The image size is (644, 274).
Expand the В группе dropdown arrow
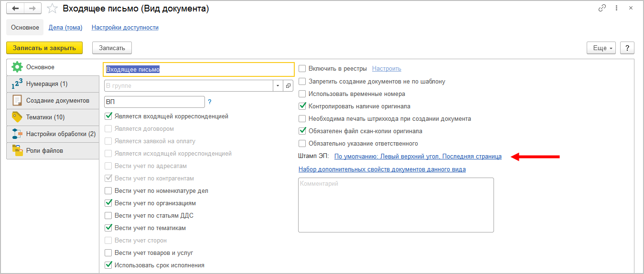point(278,85)
